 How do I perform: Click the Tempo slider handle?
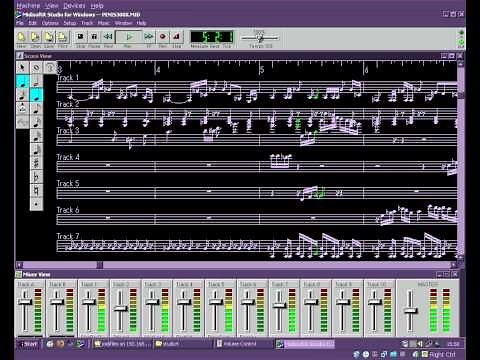[x=261, y=38]
